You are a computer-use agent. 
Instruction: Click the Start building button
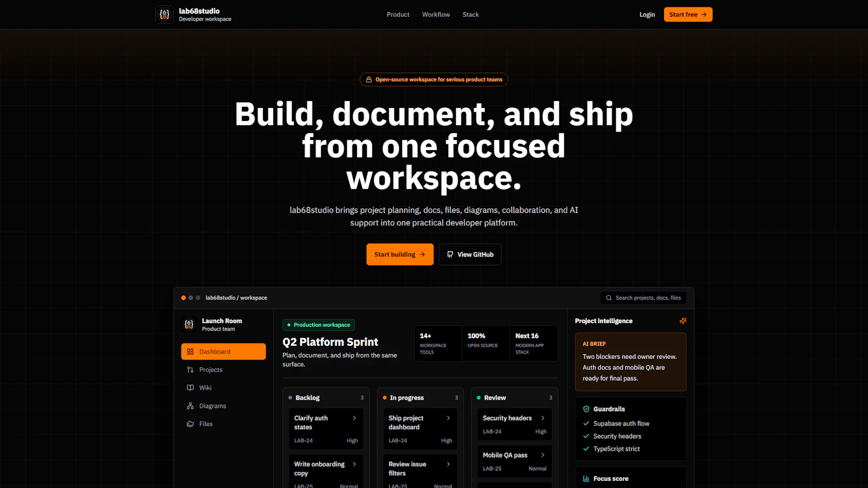tap(400, 254)
